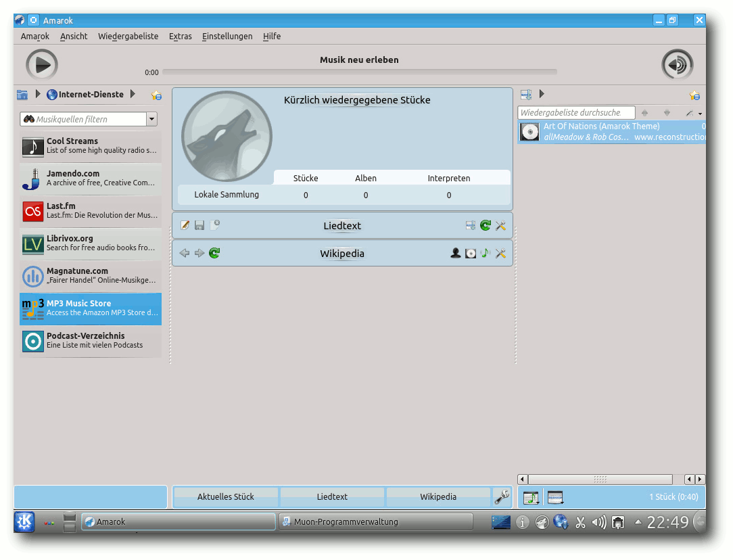This screenshot has width=733, height=560.
Task: Open the Einstellungen menu
Action: click(227, 36)
